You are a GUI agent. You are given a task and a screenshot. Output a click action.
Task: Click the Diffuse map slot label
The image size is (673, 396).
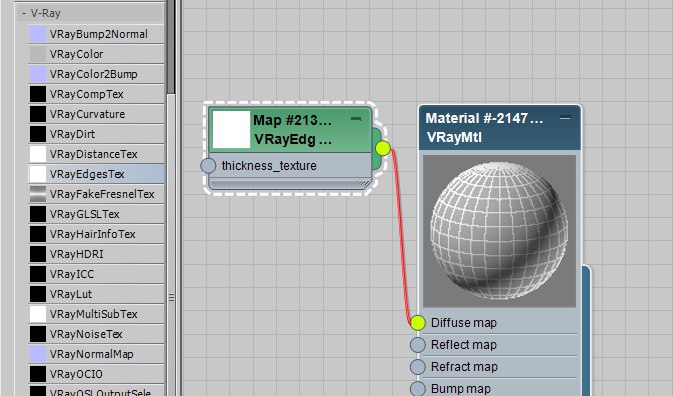pos(464,323)
